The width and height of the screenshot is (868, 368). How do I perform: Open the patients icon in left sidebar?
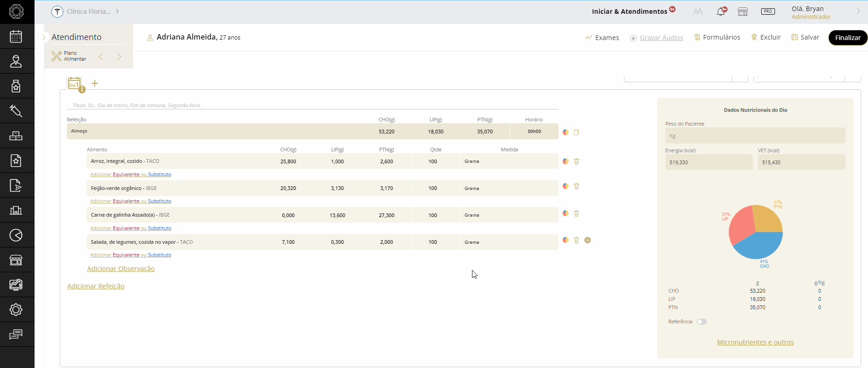[x=16, y=61]
